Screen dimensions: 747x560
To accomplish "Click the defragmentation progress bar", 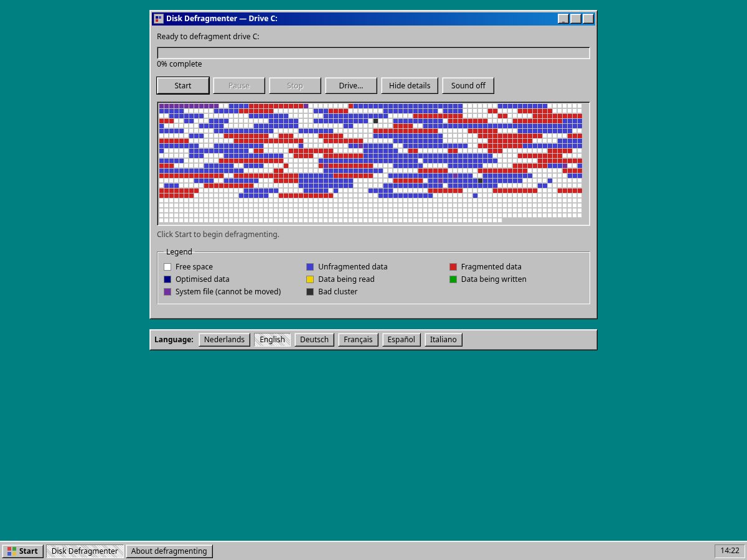I will tap(374, 53).
